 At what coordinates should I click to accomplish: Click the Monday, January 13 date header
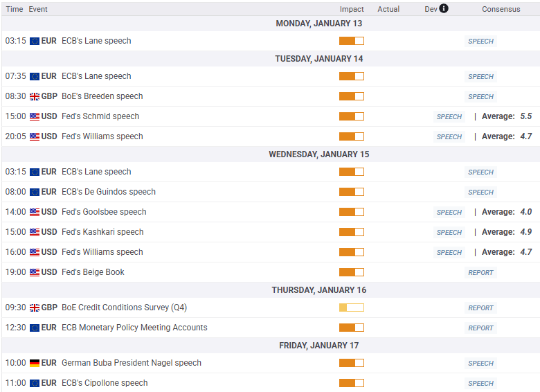[319, 24]
